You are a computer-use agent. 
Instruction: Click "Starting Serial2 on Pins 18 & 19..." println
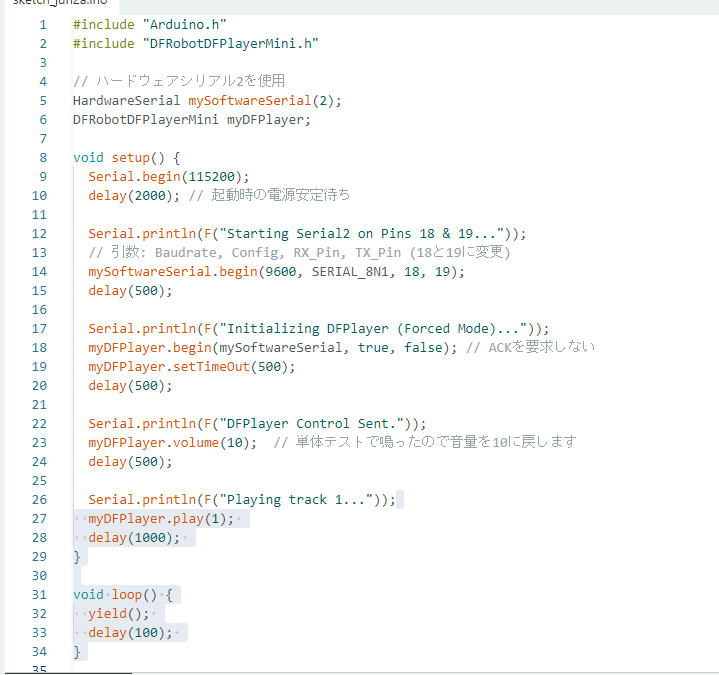point(307,234)
